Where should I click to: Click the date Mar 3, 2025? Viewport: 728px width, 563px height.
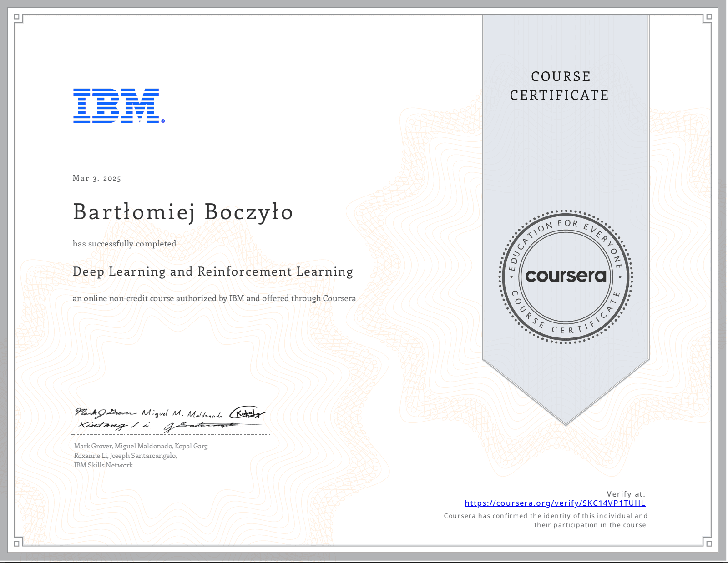96,178
